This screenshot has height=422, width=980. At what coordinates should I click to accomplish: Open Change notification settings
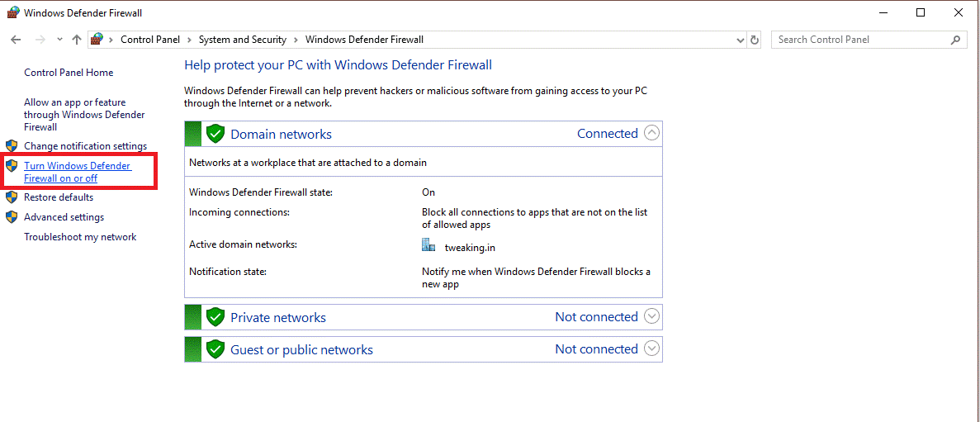point(85,145)
